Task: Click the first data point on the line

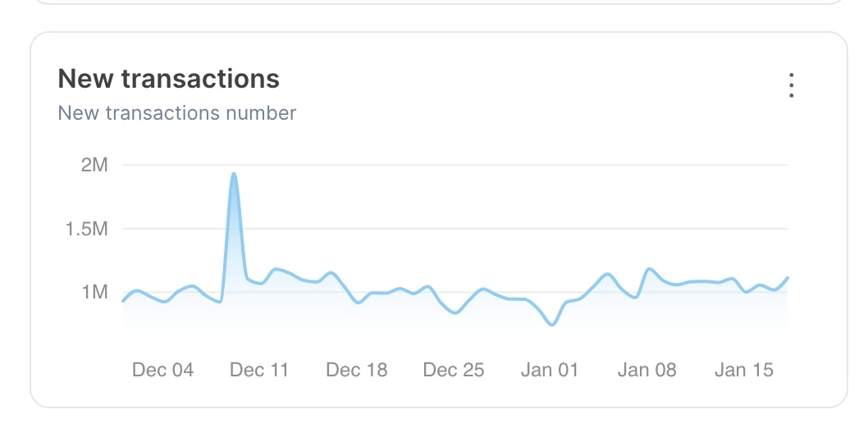Action: [x=123, y=301]
